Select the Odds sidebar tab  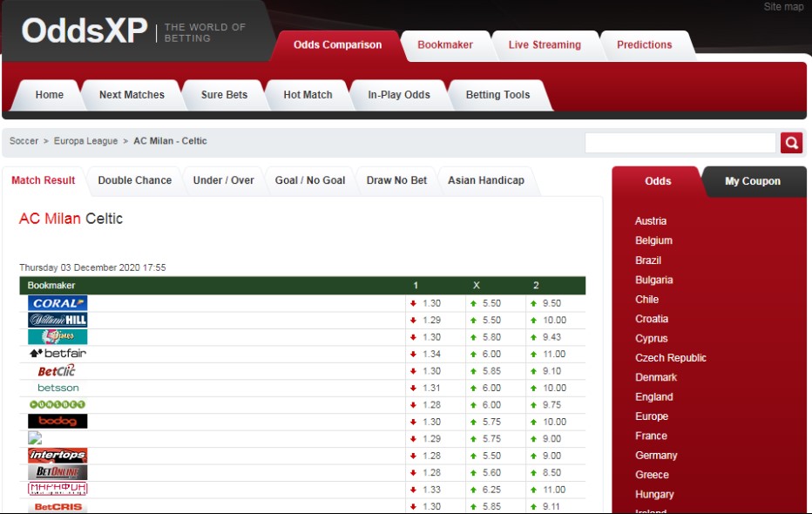click(x=658, y=181)
